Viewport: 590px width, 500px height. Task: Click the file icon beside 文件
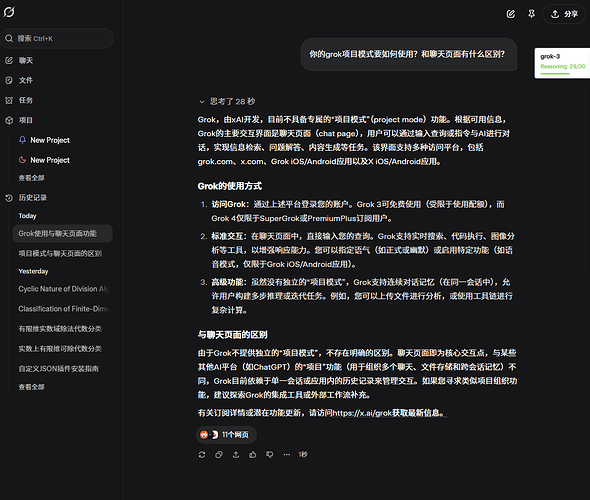tap(9, 80)
